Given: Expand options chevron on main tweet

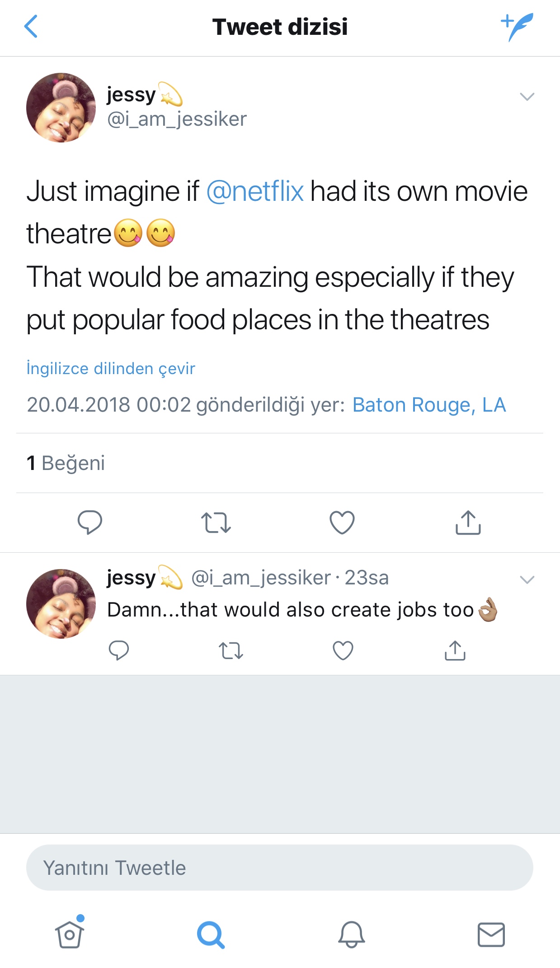Looking at the screenshot, I should (527, 96).
